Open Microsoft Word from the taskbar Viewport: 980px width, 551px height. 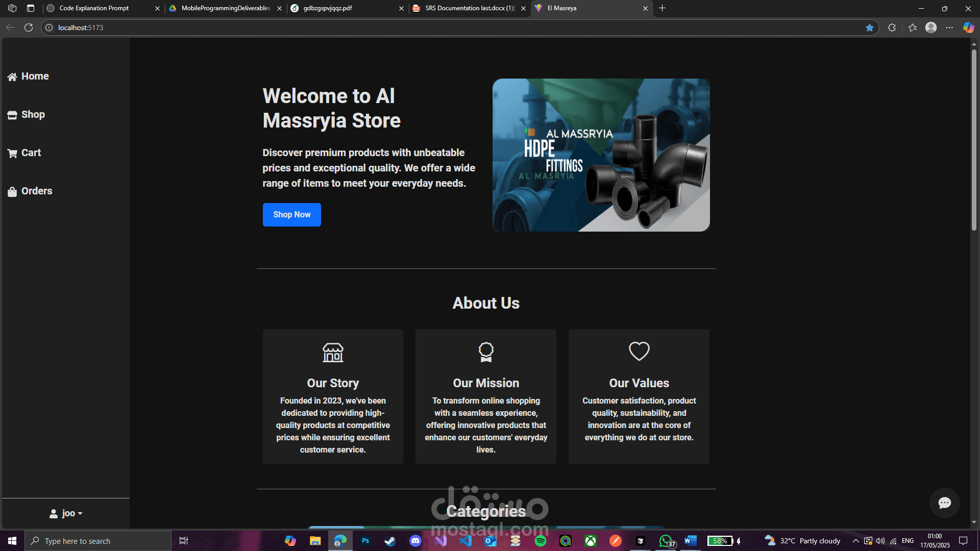click(691, 541)
